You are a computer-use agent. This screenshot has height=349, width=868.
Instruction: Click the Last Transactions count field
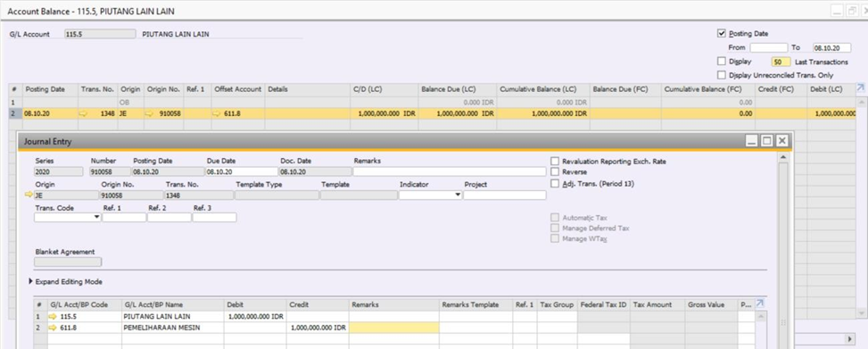click(781, 62)
